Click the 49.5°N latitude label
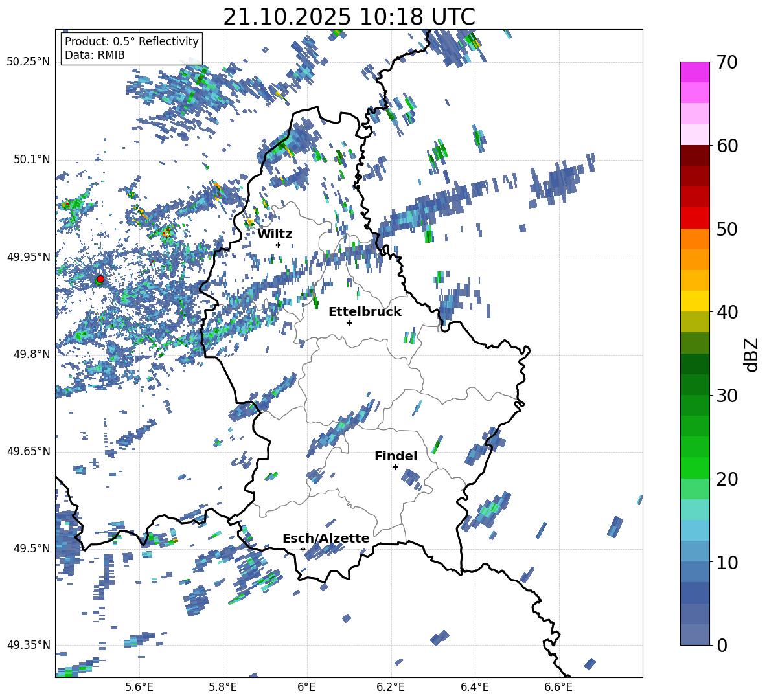This screenshot has height=700, width=767. (x=31, y=548)
